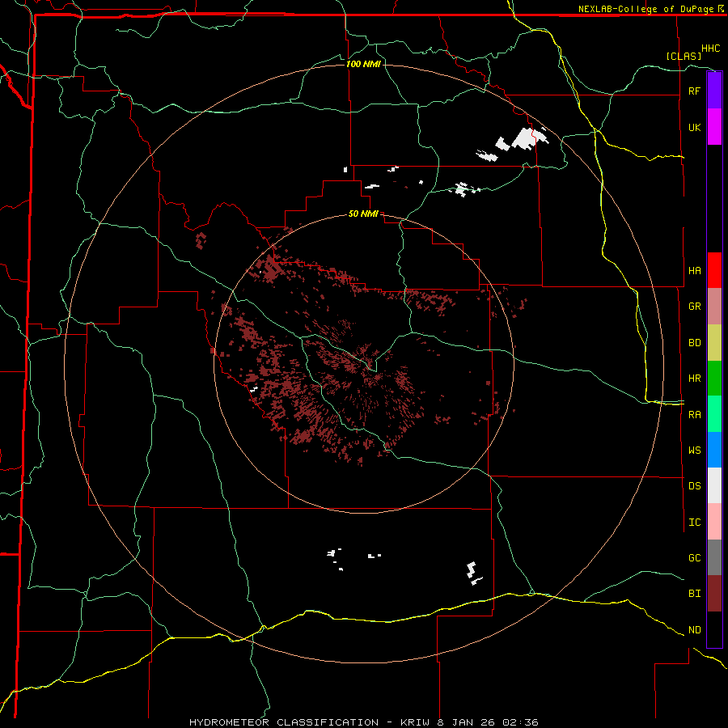This screenshot has width=728, height=728.
Task: Click the ND legend label
Action: (694, 630)
